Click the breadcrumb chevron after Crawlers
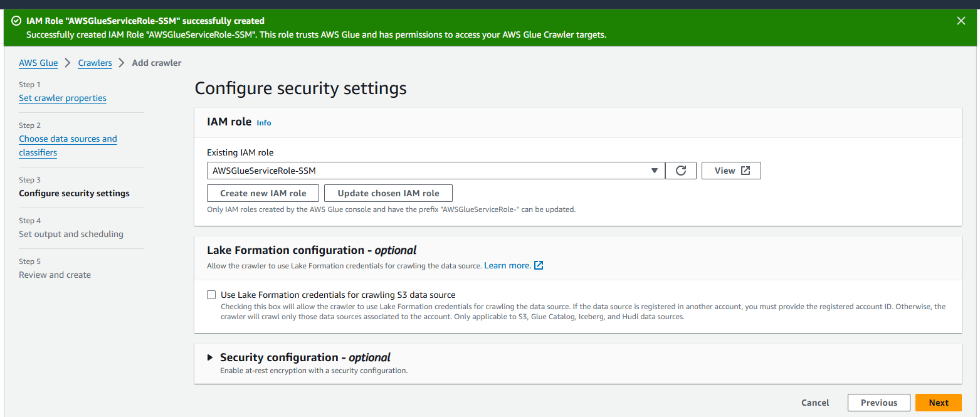 pyautogui.click(x=122, y=63)
